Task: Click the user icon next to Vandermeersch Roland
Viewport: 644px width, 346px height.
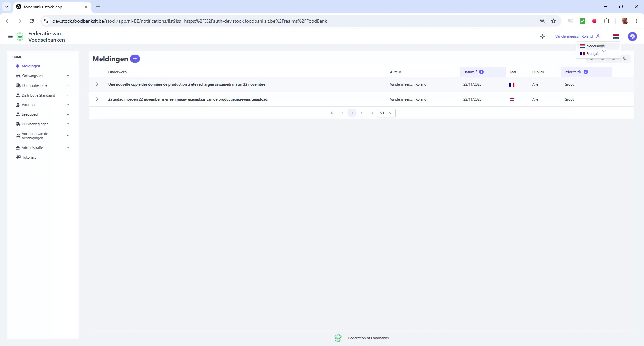Action: 599,36
